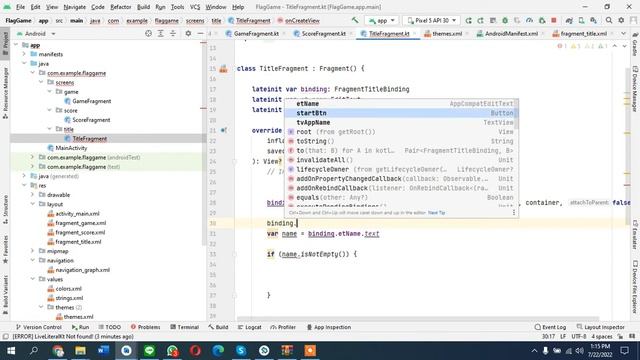This screenshot has height=360, width=640.
Task: Open Microsoft Word from taskbar
Action: click(x=103, y=351)
